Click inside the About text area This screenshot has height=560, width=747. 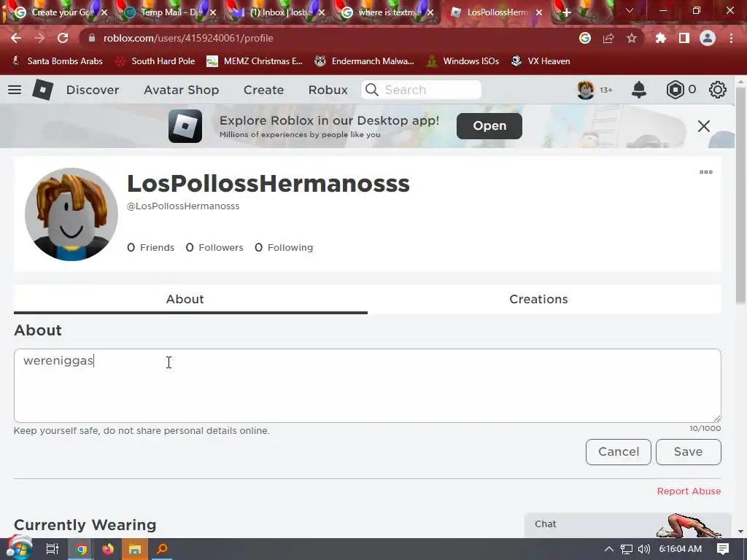pyautogui.click(x=368, y=386)
